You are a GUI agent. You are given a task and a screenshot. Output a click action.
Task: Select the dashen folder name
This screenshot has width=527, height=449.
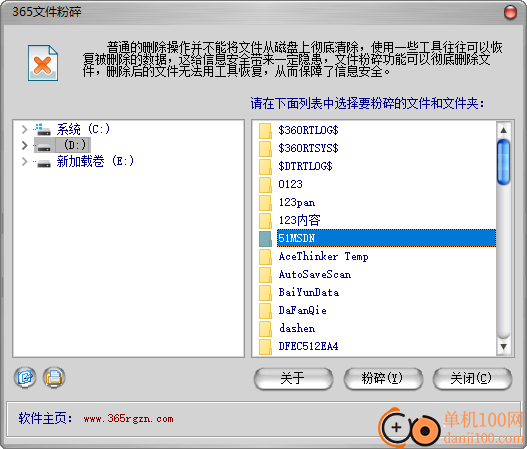point(297,328)
